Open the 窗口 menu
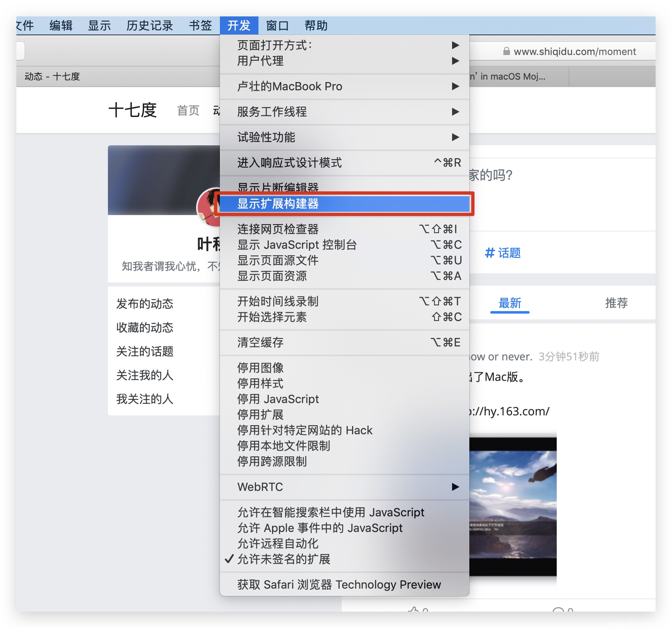672x628 pixels. 277,25
